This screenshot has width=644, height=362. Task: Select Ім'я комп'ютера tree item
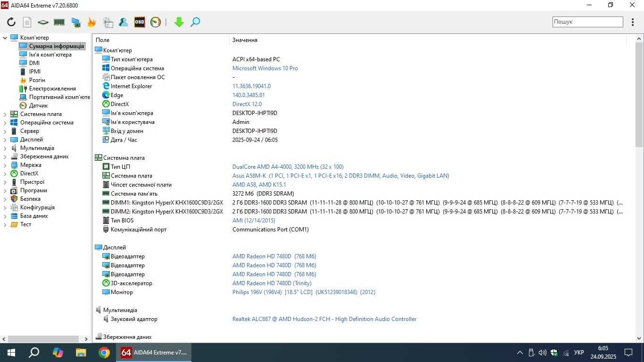(x=50, y=55)
